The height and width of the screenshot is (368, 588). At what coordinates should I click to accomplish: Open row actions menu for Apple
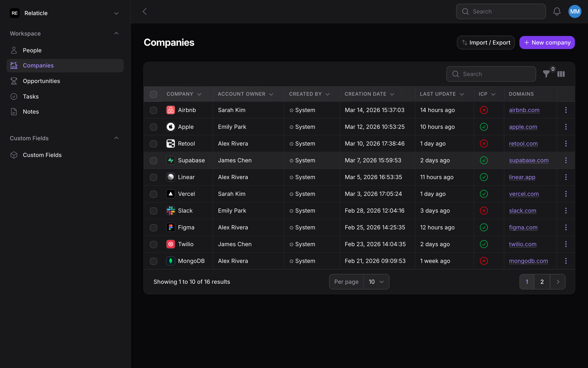point(566,127)
